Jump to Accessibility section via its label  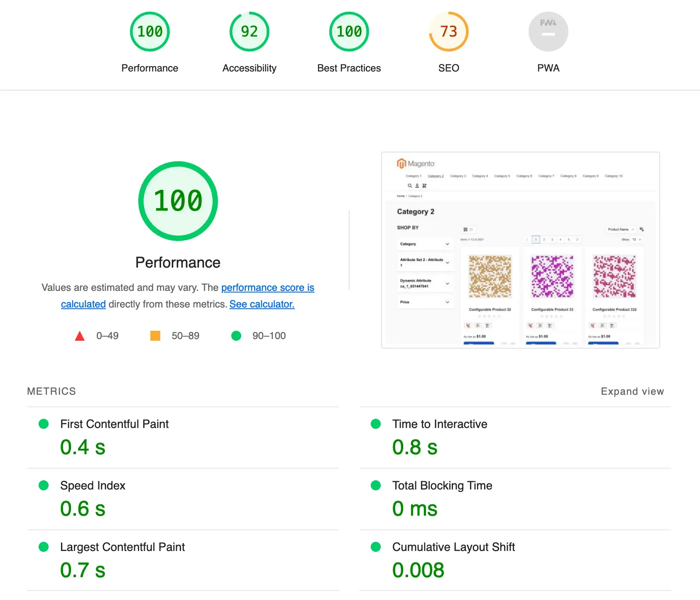tap(249, 68)
